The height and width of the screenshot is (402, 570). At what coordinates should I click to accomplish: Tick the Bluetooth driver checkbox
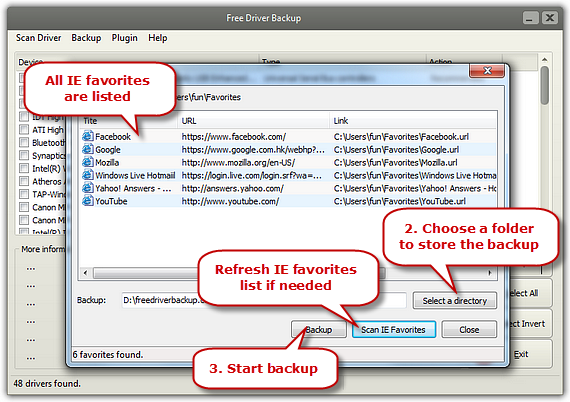[x=24, y=142]
